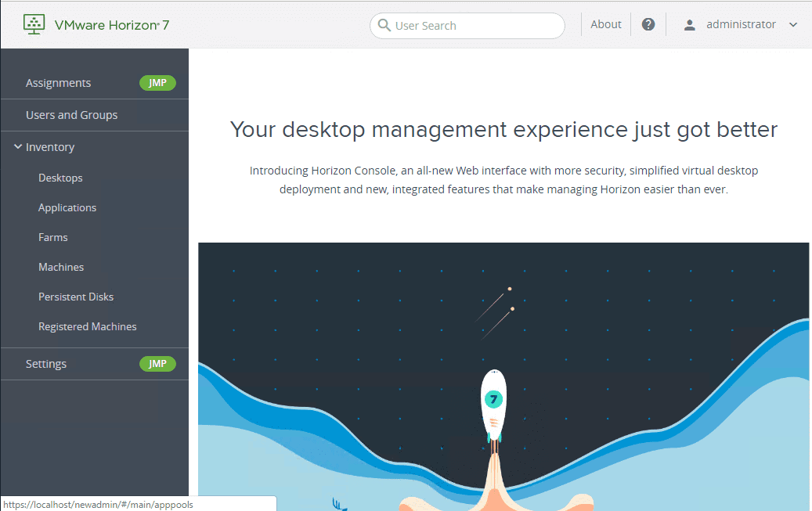Open the About dialog

(605, 23)
